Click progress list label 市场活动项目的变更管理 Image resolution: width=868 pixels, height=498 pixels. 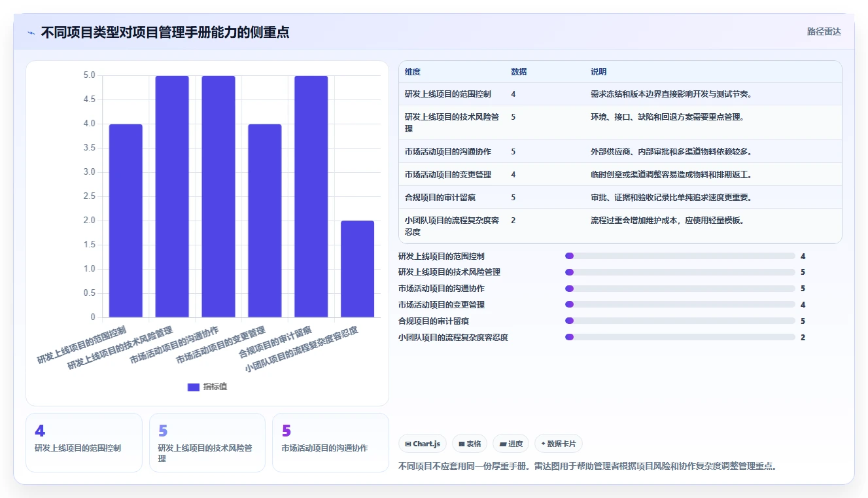[x=442, y=305]
